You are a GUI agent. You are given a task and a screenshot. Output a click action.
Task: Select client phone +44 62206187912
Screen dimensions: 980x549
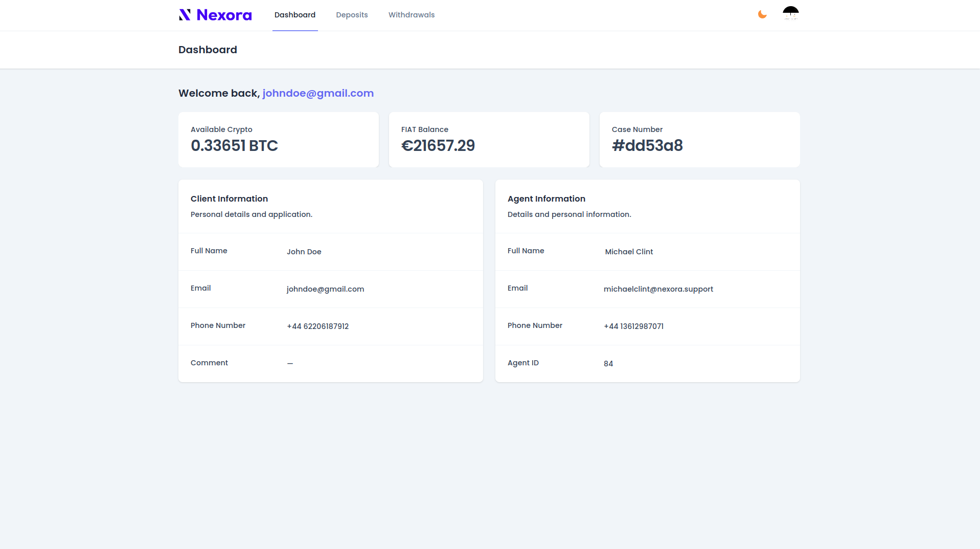(x=318, y=326)
